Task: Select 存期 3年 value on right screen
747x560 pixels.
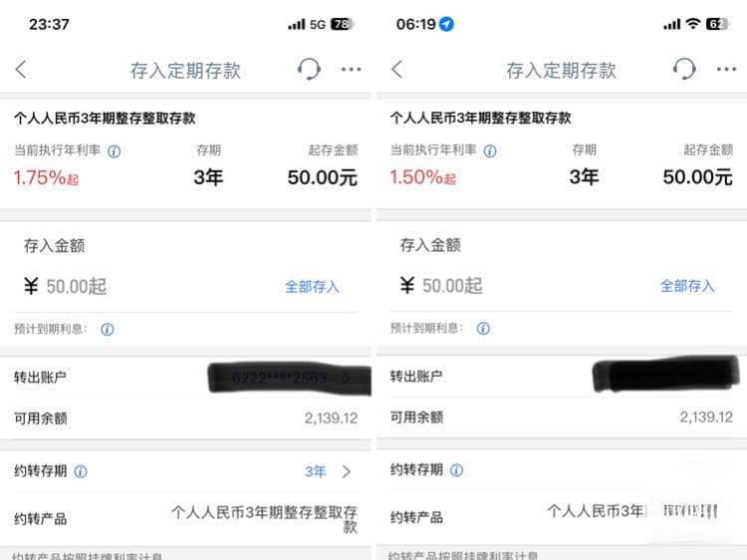Action: pyautogui.click(x=584, y=177)
